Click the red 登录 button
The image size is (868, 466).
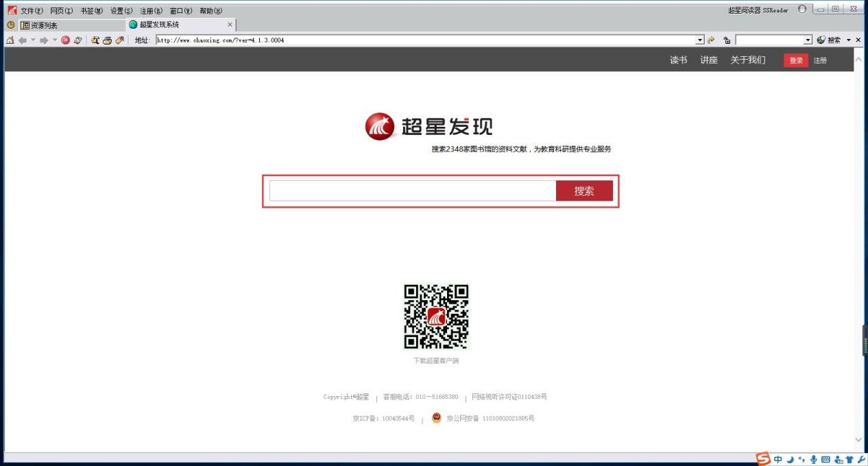[795, 60]
